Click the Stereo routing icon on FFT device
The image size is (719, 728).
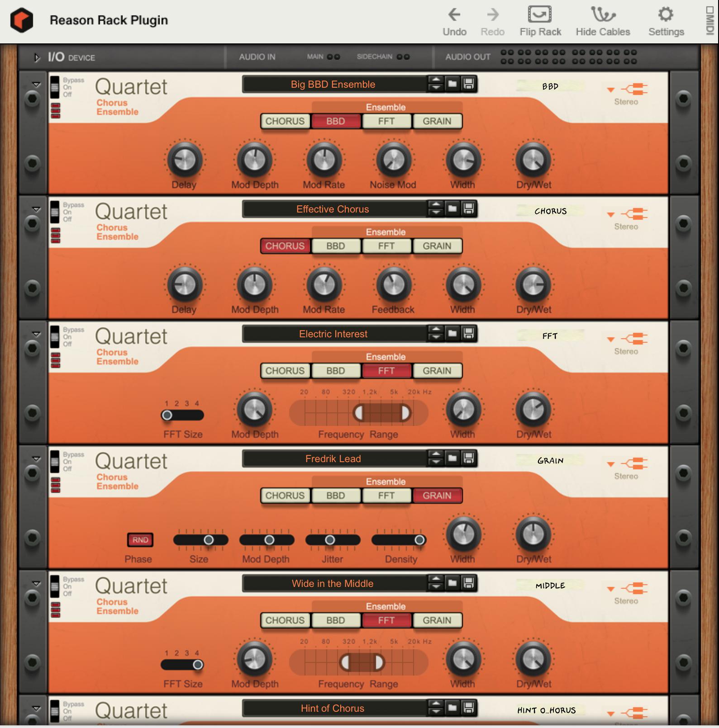click(x=634, y=339)
